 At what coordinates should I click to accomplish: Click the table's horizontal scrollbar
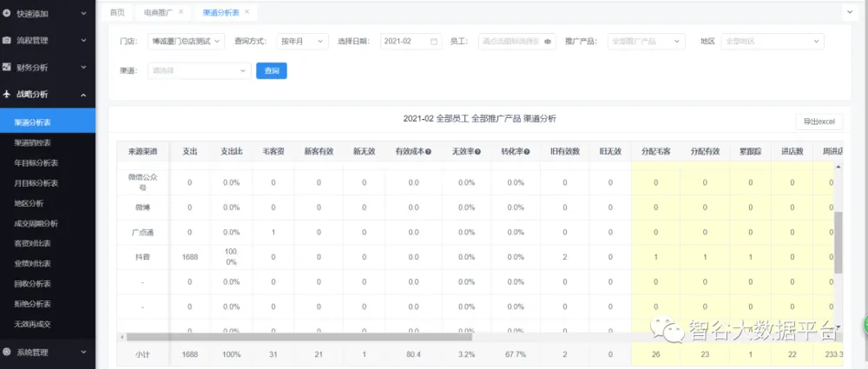[x=347, y=336]
